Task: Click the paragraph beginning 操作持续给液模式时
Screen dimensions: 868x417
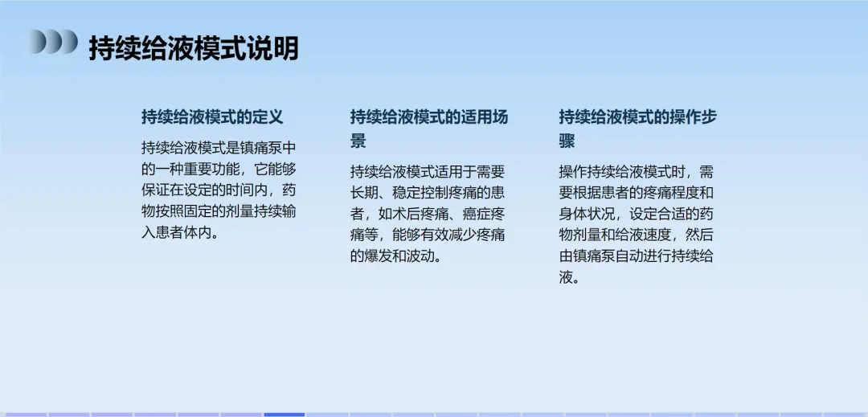Action: pos(636,224)
